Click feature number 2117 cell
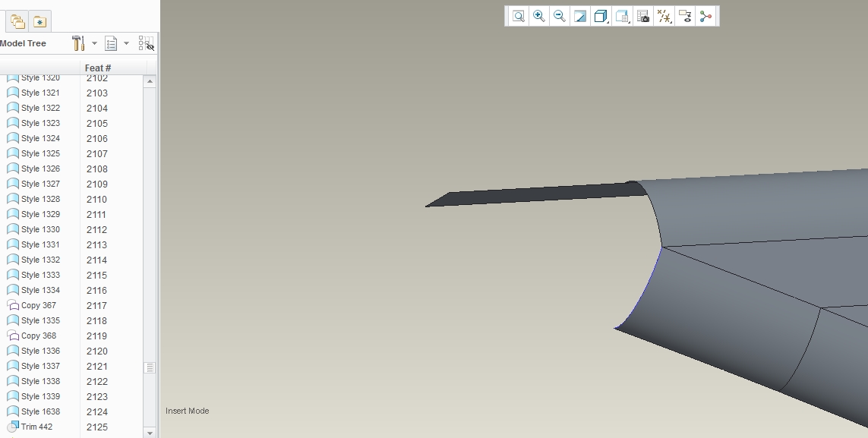Screen dimensions: 868x438 [x=97, y=305]
